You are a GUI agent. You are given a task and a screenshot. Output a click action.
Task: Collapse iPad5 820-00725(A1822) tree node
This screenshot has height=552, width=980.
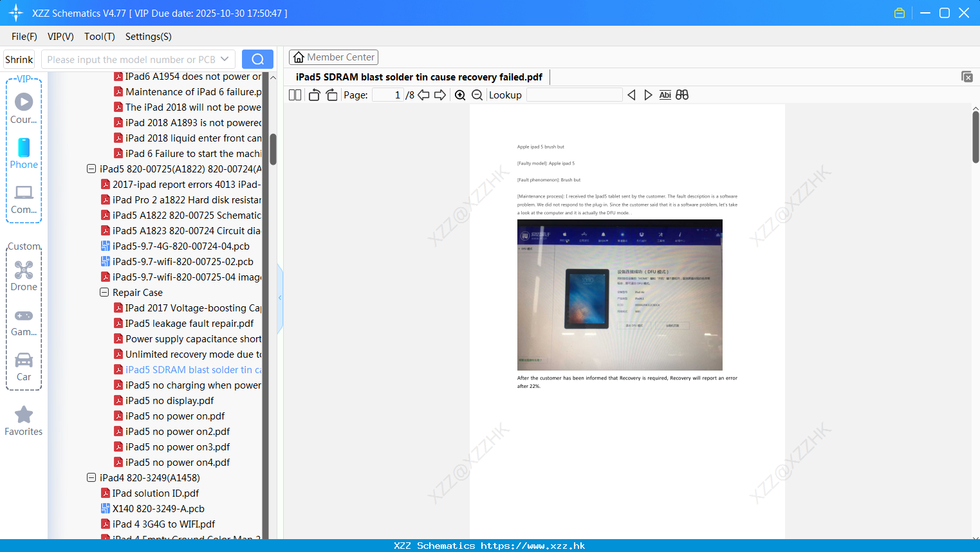click(91, 169)
